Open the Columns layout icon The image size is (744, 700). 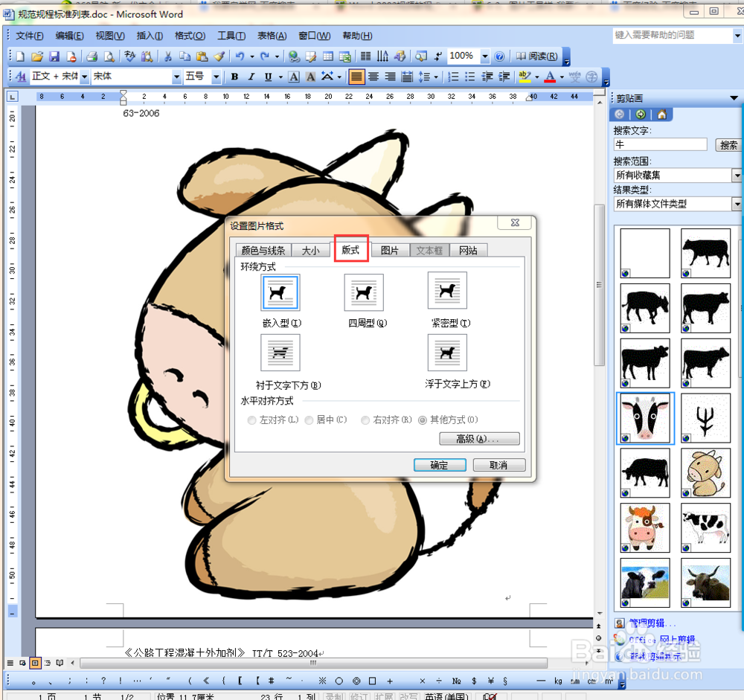pyautogui.click(x=365, y=57)
